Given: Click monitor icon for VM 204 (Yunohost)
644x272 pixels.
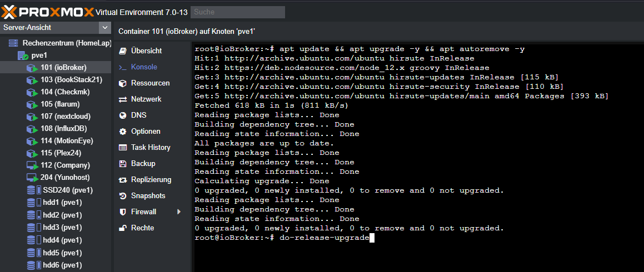Looking at the screenshot, I should point(32,178).
